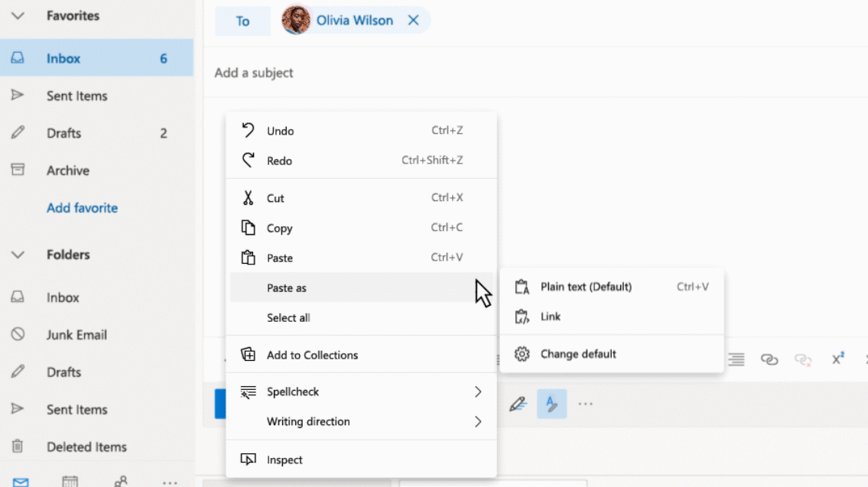Toggle the highlighted formatting options button
Image resolution: width=868 pixels, height=487 pixels.
coord(551,404)
